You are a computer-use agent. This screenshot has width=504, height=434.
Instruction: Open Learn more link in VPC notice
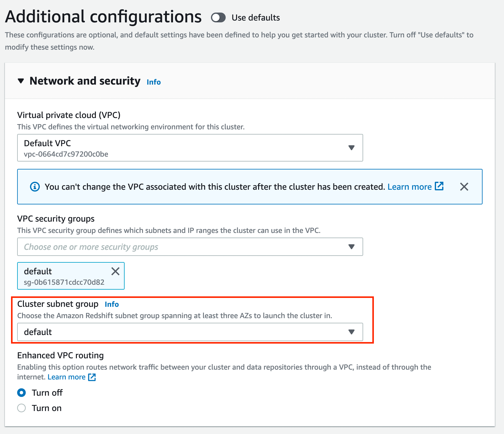[409, 187]
